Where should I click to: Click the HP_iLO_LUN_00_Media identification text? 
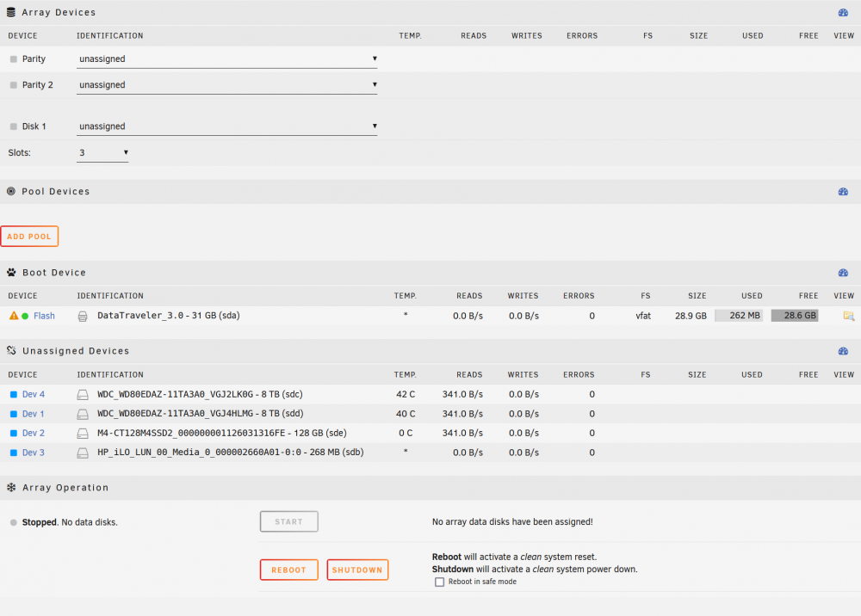click(231, 453)
